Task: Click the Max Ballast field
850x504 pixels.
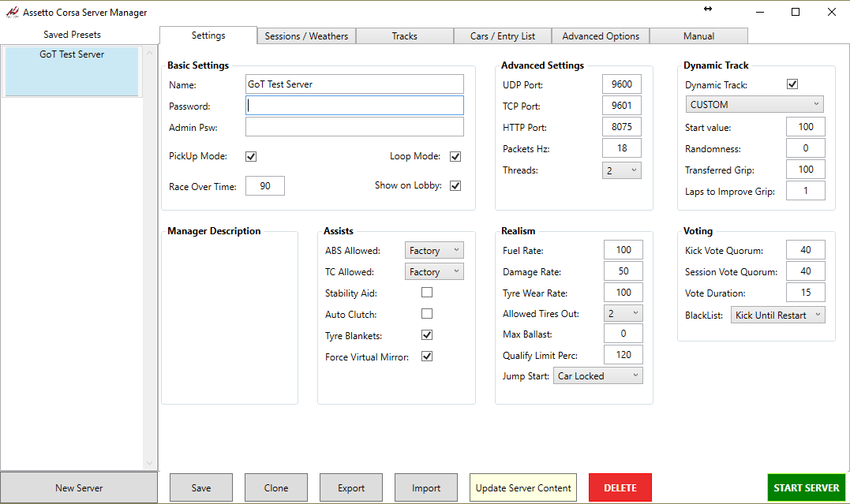Action: [x=623, y=334]
